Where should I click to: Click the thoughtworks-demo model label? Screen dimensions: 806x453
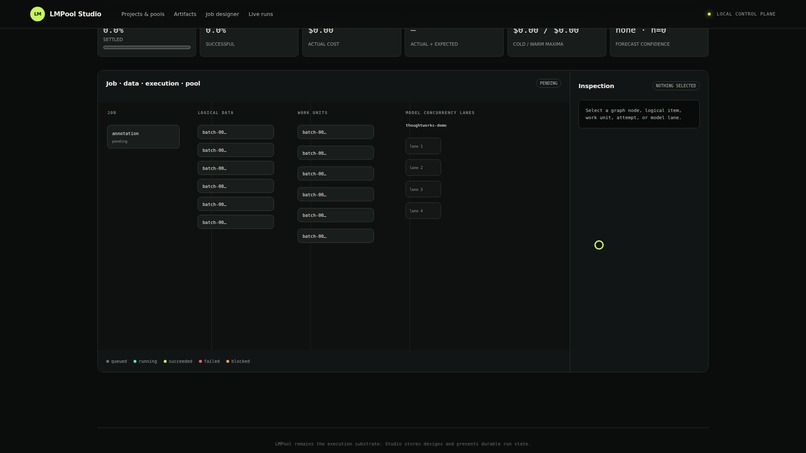pos(426,125)
